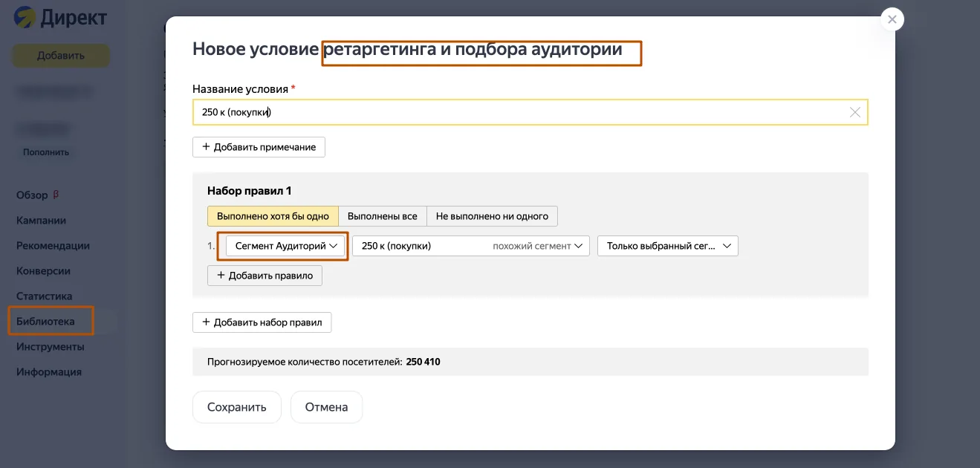Open 'Кампании' sidebar menu item
Image resolution: width=980 pixels, height=468 pixels.
coord(41,221)
